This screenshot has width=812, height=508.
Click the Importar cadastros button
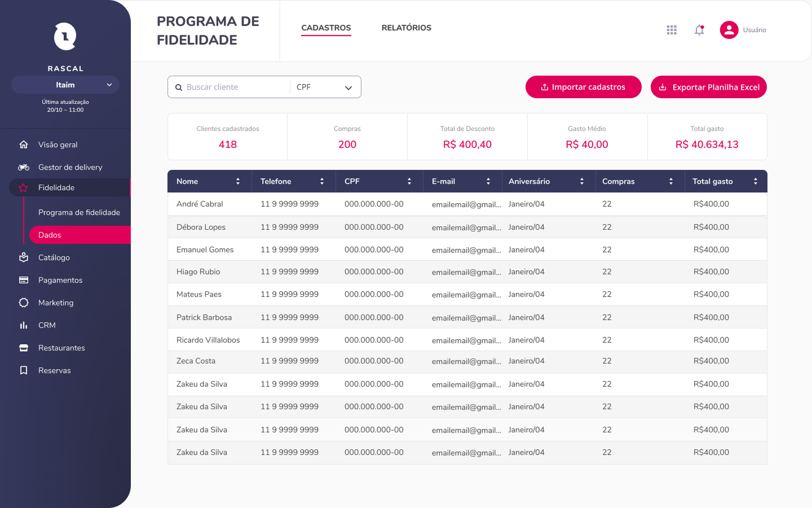pyautogui.click(x=583, y=87)
